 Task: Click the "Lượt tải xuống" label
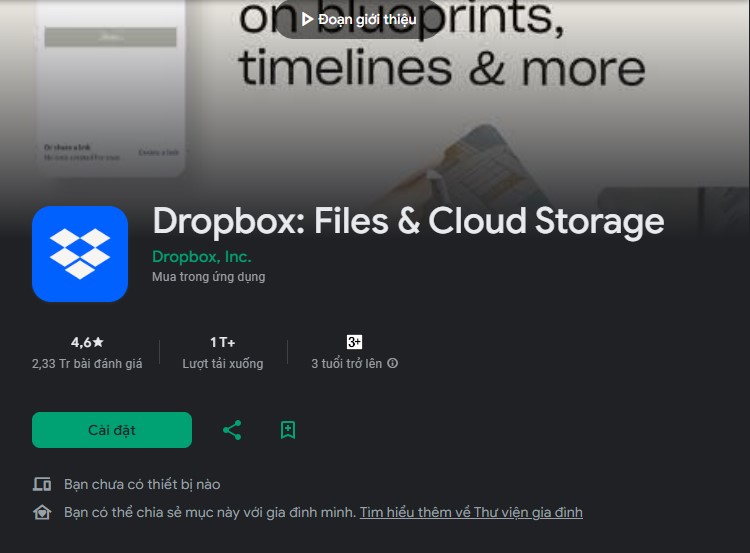(223, 364)
